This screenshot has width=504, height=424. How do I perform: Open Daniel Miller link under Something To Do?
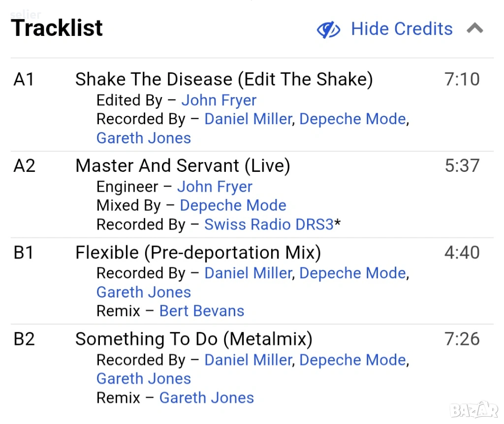tap(248, 360)
